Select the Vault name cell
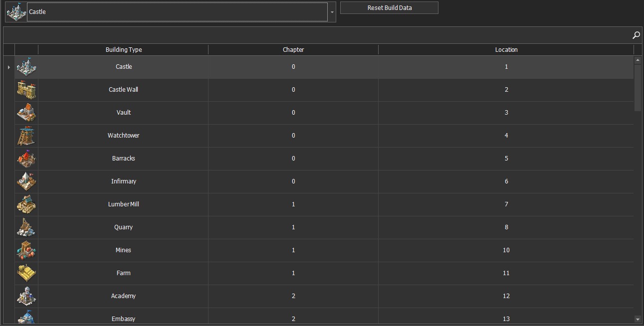The width and height of the screenshot is (644, 326). (x=123, y=113)
